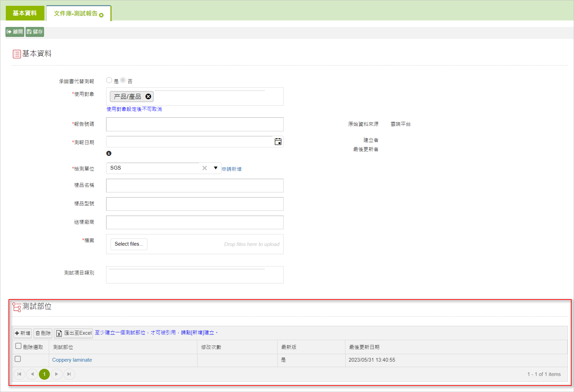
Task: Click the 雲端平台 text
Action: tap(401, 124)
